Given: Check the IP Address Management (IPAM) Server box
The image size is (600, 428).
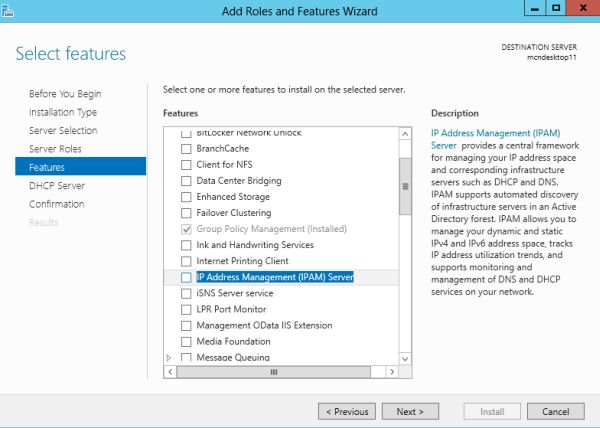Looking at the screenshot, I should pyautogui.click(x=185, y=277).
